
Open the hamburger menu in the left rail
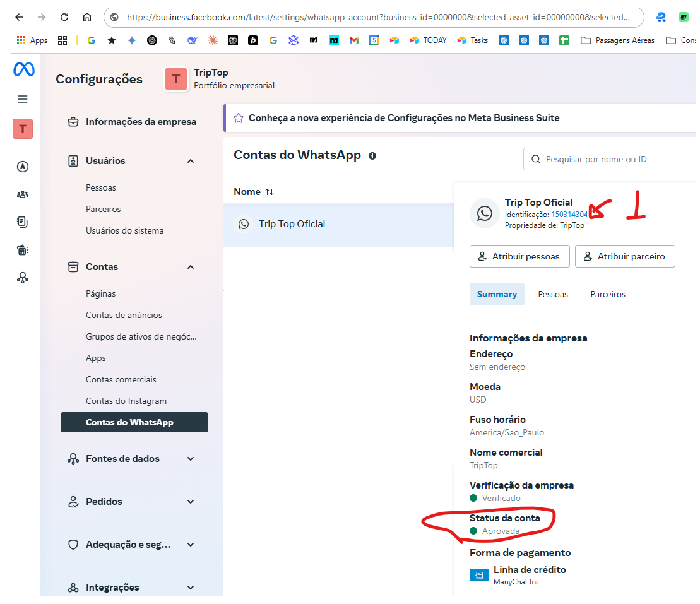coord(23,99)
